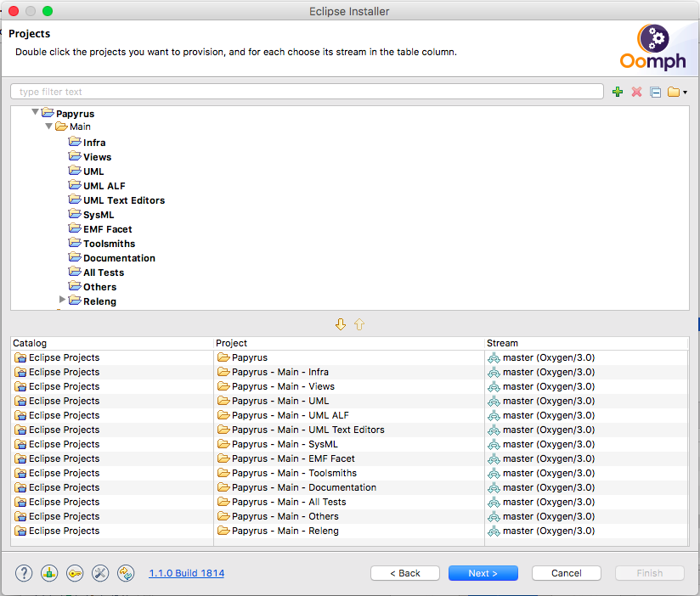Click stream icon in Papyrus - Main - Views row

(494, 387)
